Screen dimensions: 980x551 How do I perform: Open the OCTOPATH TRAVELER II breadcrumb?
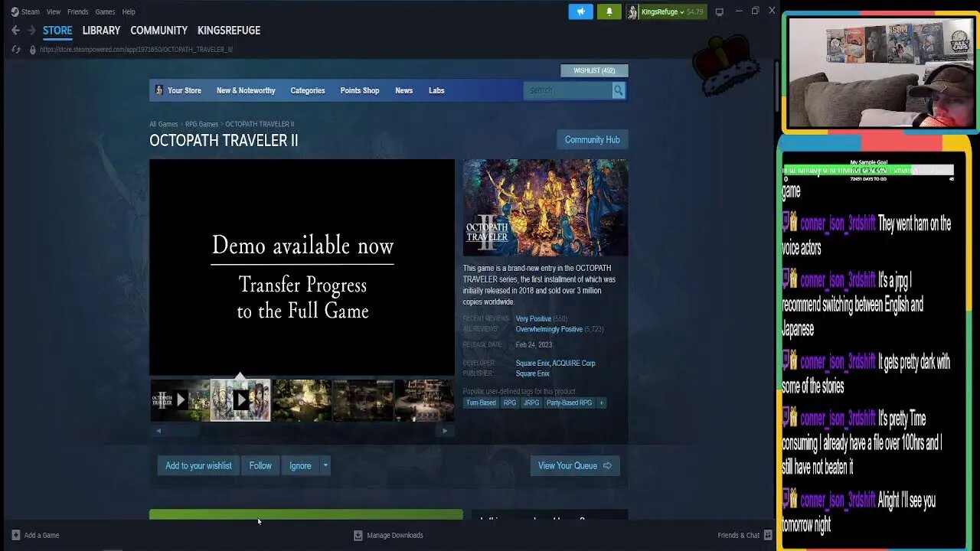point(260,124)
